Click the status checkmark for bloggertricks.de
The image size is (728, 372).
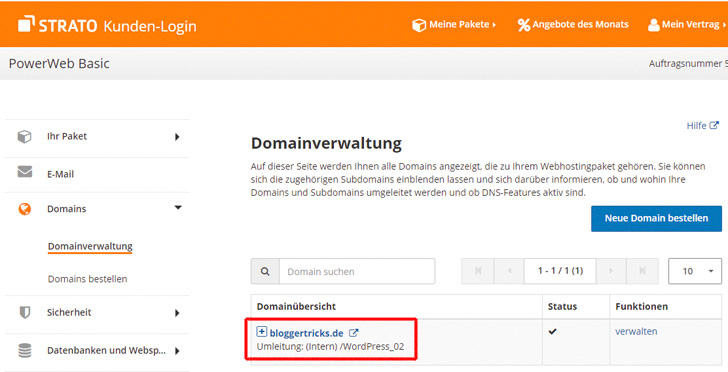click(x=552, y=332)
